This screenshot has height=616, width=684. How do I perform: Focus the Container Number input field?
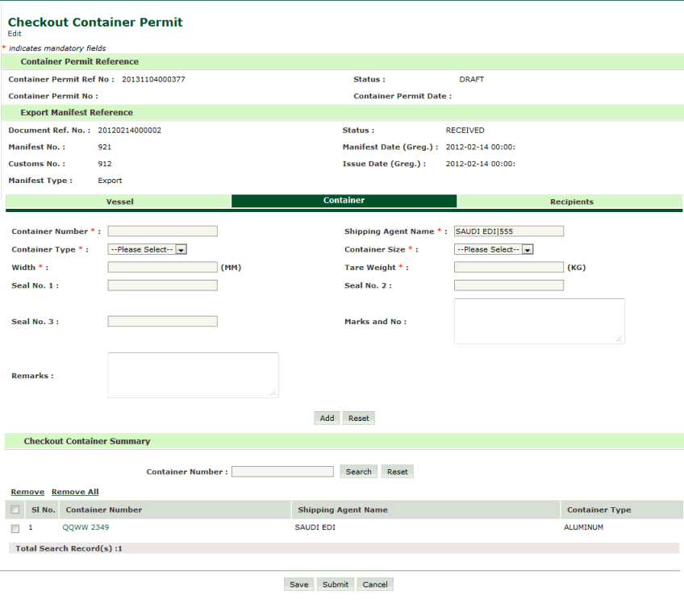tap(162, 231)
